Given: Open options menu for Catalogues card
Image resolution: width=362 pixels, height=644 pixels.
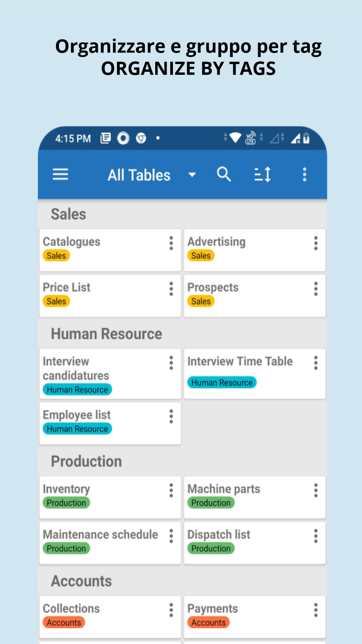Looking at the screenshot, I should [171, 243].
